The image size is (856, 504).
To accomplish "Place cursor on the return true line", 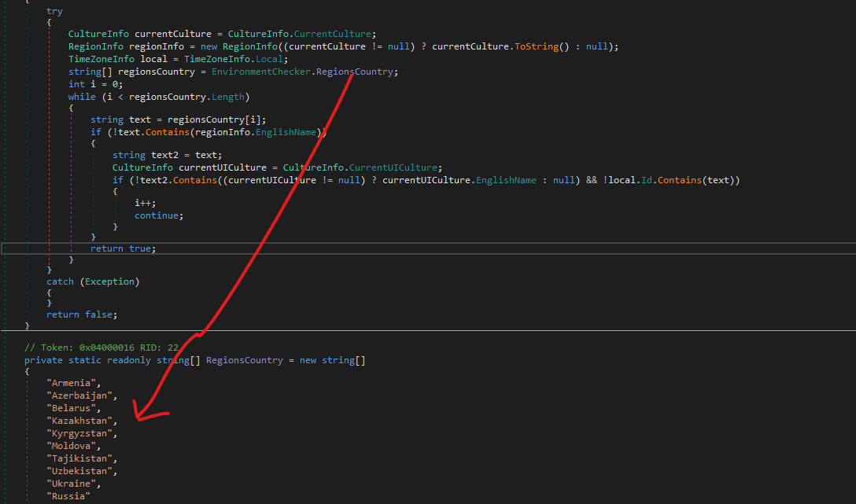I will click(124, 248).
